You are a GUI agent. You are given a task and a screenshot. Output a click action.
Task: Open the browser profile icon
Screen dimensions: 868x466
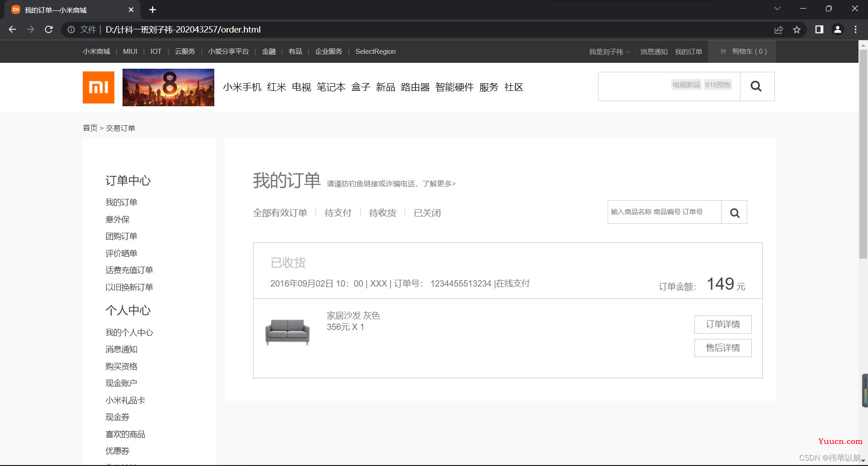[838, 29]
